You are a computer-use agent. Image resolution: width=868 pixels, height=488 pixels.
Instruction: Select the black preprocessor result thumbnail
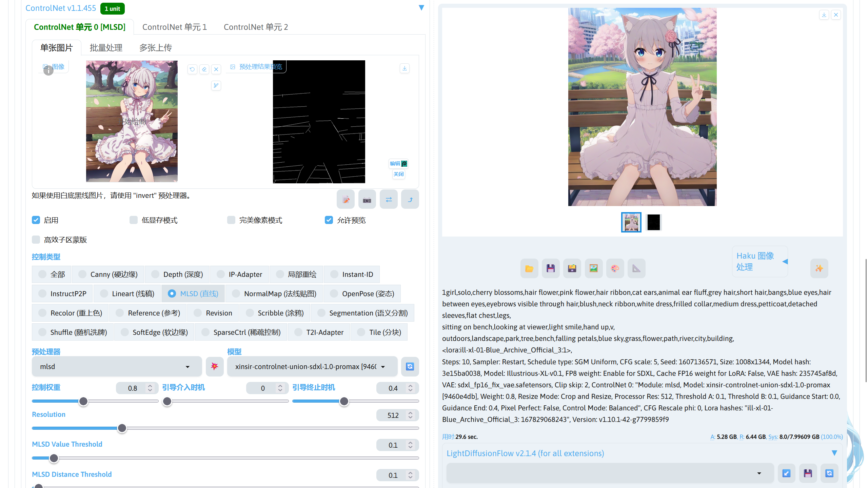click(x=653, y=222)
